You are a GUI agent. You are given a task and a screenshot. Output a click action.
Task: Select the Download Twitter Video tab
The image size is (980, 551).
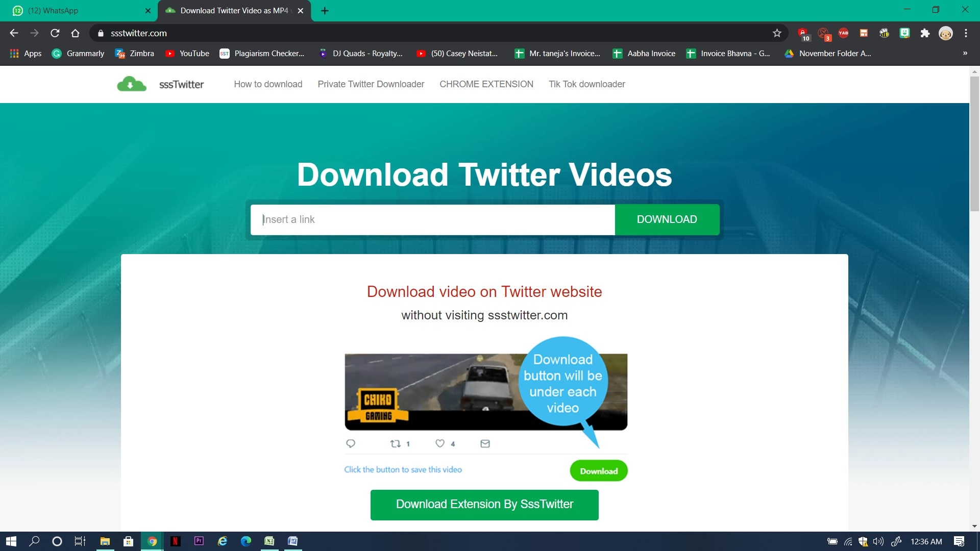pyautogui.click(x=234, y=11)
